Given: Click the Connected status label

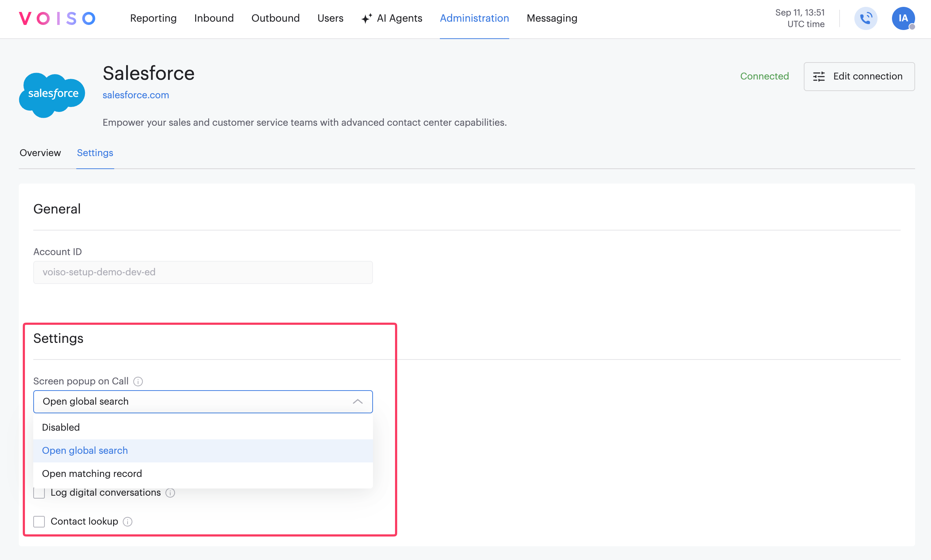Looking at the screenshot, I should (x=764, y=76).
